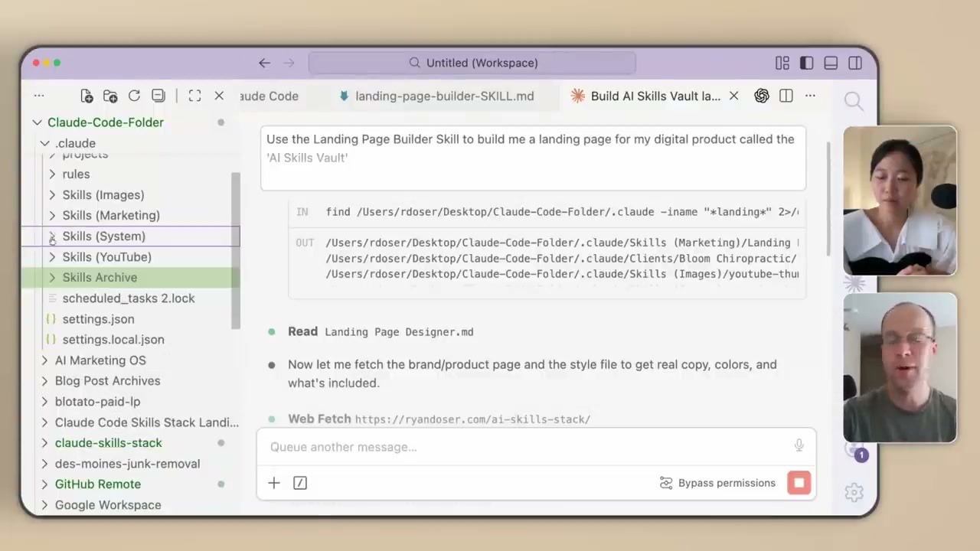Click the search magnifier icon on the right
Viewport: 980px width, 551px height.
(x=854, y=101)
